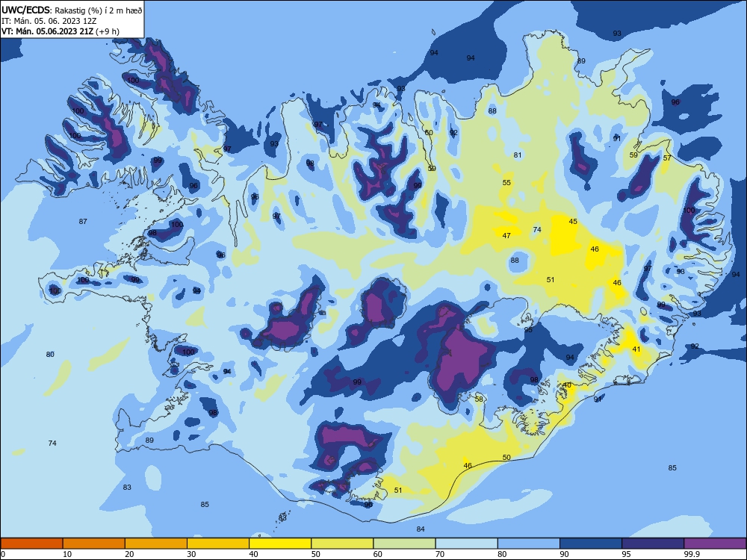Click the indigo 95–99.9 legend swatch
This screenshot has height=560, width=747.
(x=653, y=544)
